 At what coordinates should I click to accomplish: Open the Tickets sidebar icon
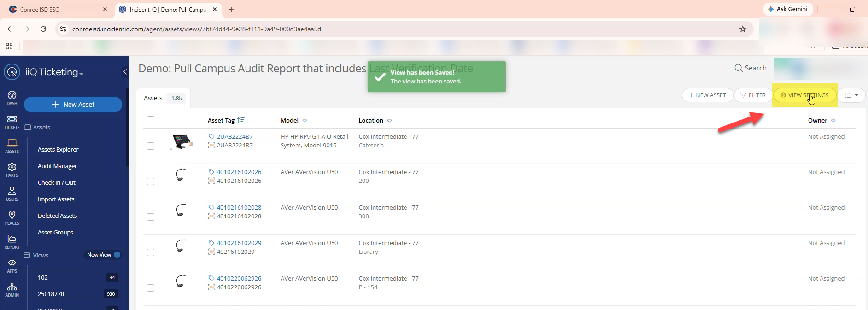tap(12, 122)
